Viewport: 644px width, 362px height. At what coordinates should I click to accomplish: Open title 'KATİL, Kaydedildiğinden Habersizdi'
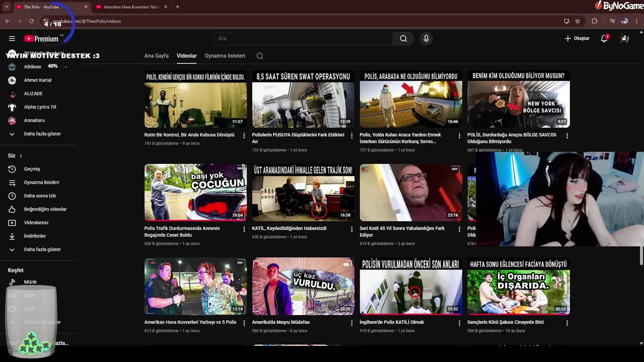coord(289,228)
